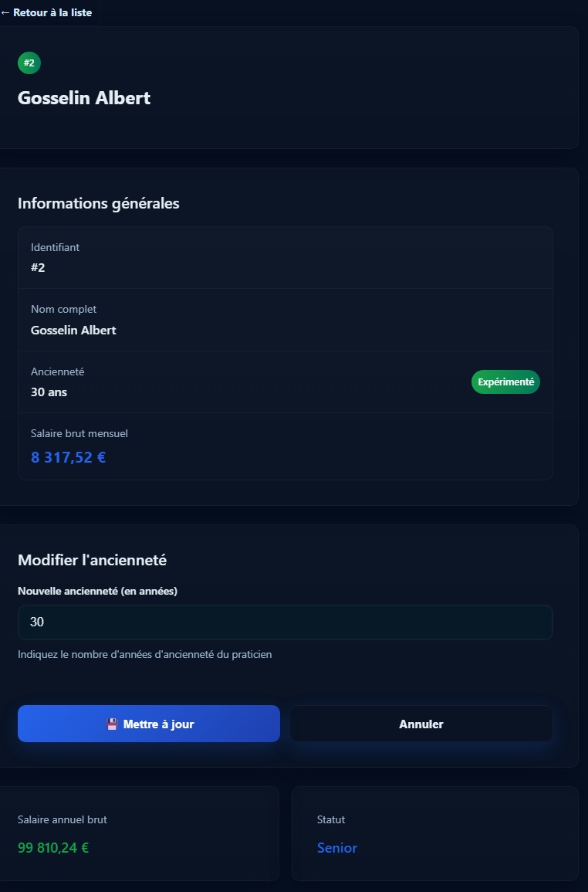Click the annual salary 99 810,24 €
The width and height of the screenshot is (588, 892).
tap(53, 847)
